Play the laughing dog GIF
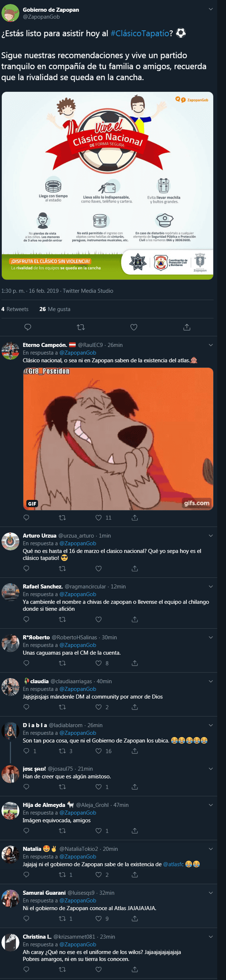The image size is (226, 980). tap(118, 439)
